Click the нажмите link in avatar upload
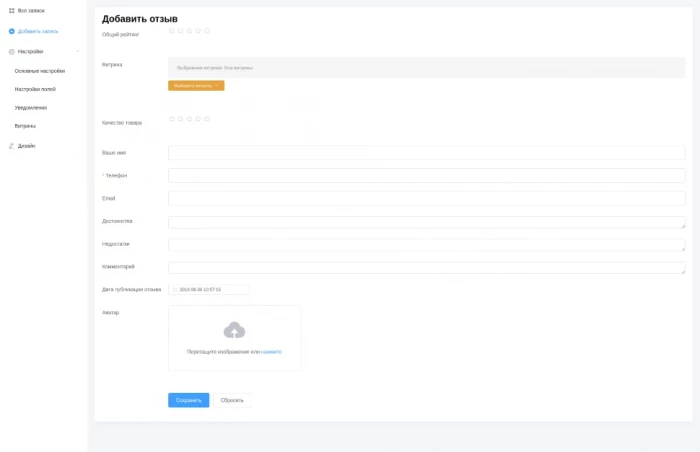This screenshot has width=700, height=452. click(271, 352)
